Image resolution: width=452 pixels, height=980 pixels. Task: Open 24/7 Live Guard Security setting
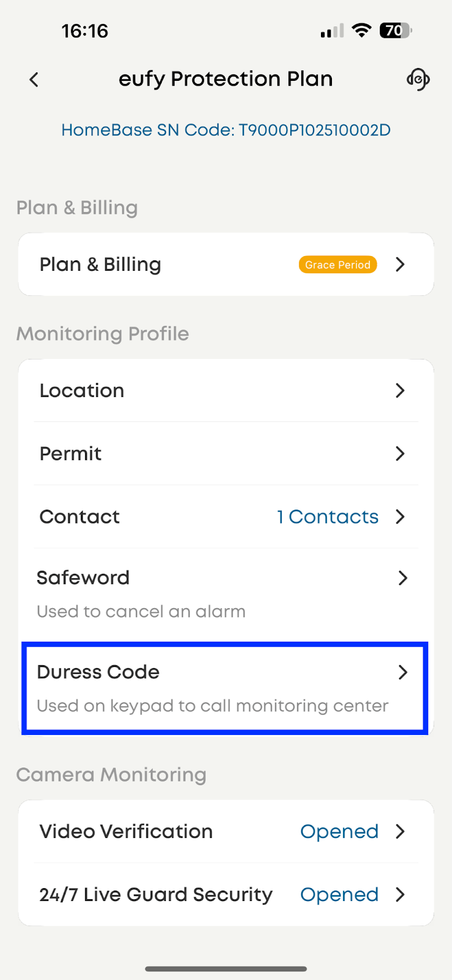click(x=156, y=895)
